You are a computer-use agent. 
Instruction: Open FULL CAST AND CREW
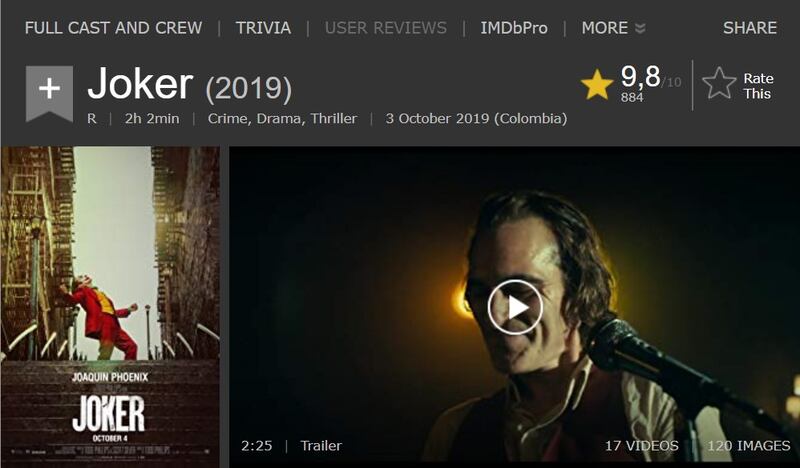click(x=113, y=28)
